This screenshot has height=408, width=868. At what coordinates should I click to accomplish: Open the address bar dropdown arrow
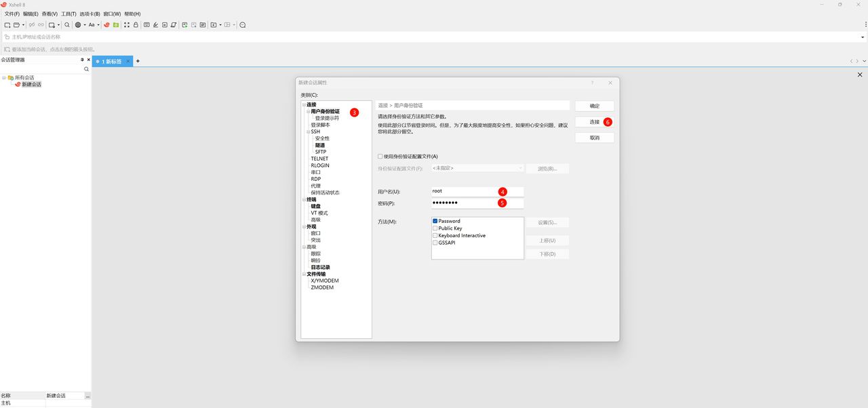coord(863,37)
